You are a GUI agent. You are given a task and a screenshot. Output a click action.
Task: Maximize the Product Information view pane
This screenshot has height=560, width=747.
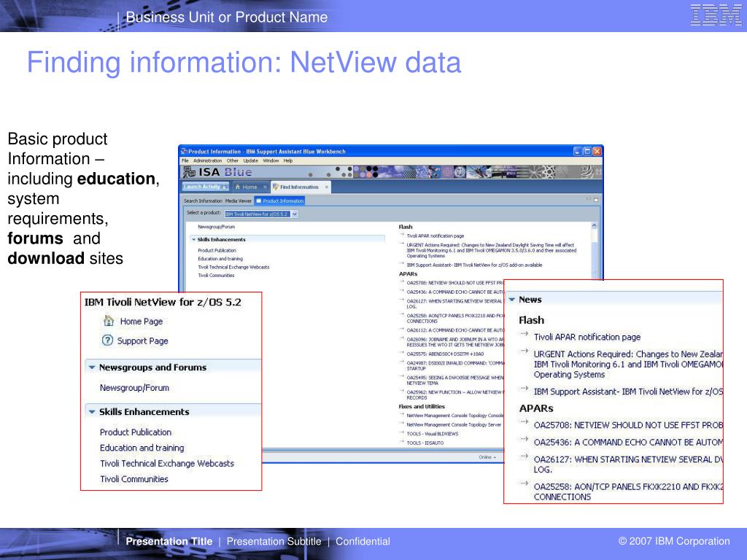595,200
